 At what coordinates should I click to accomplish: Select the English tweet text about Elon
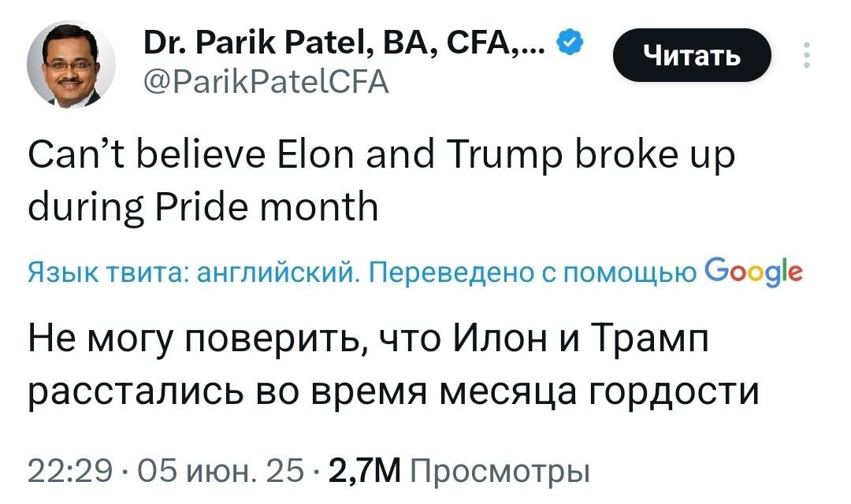point(355,177)
